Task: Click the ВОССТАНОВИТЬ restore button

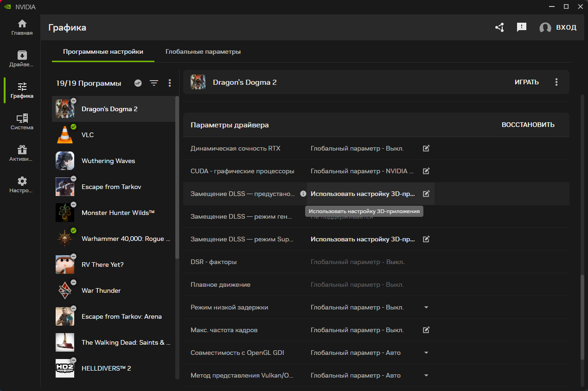Action: (528, 125)
